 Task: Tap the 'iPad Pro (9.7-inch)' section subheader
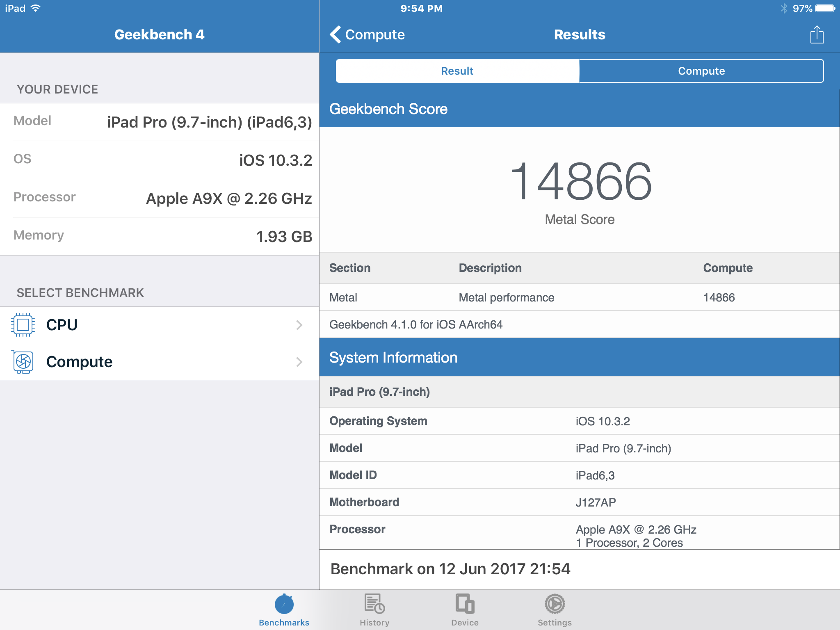(579, 392)
